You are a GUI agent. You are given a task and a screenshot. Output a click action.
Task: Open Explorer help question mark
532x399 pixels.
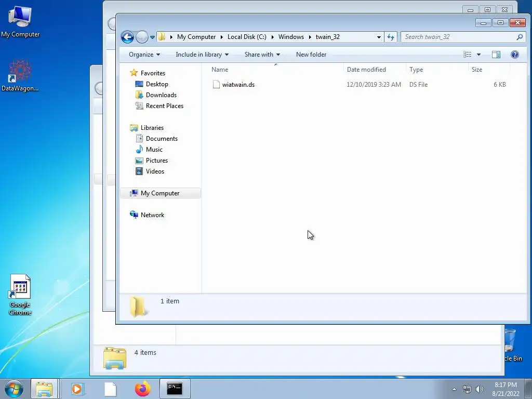(514, 55)
